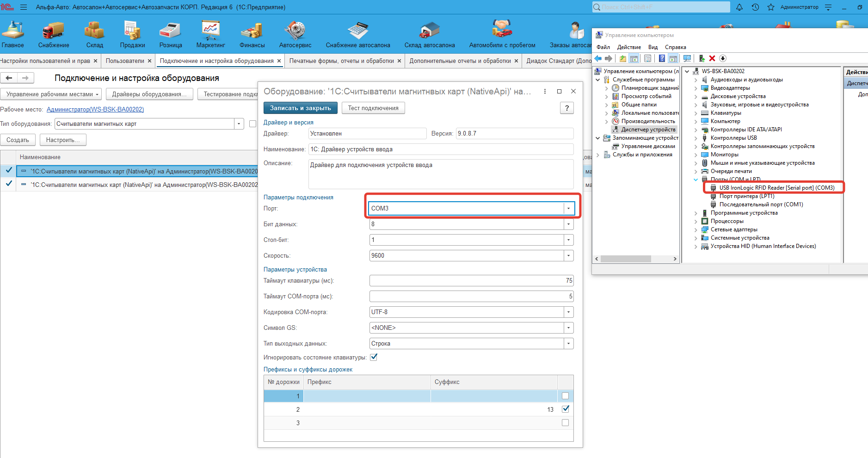Toggle the checkbox in track row 1
The height and width of the screenshot is (458, 868).
pos(565,396)
